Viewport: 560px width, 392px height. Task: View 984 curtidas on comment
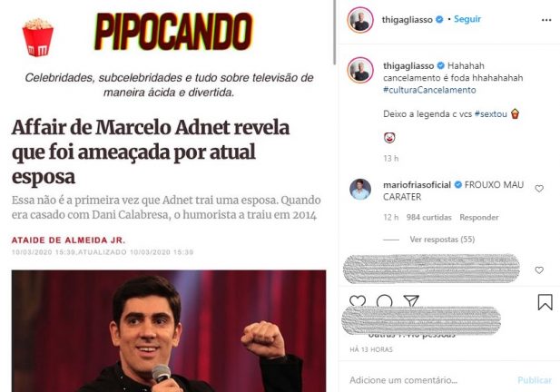pos(428,218)
